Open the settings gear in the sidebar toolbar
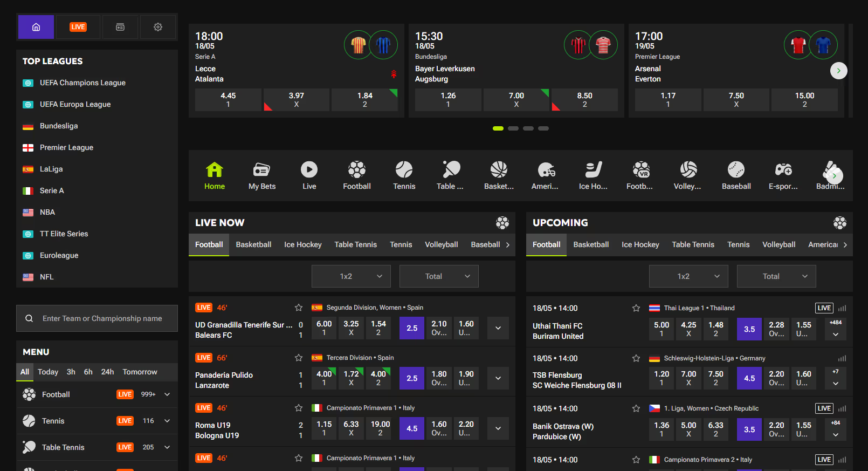The height and width of the screenshot is (471, 868). pyautogui.click(x=158, y=27)
